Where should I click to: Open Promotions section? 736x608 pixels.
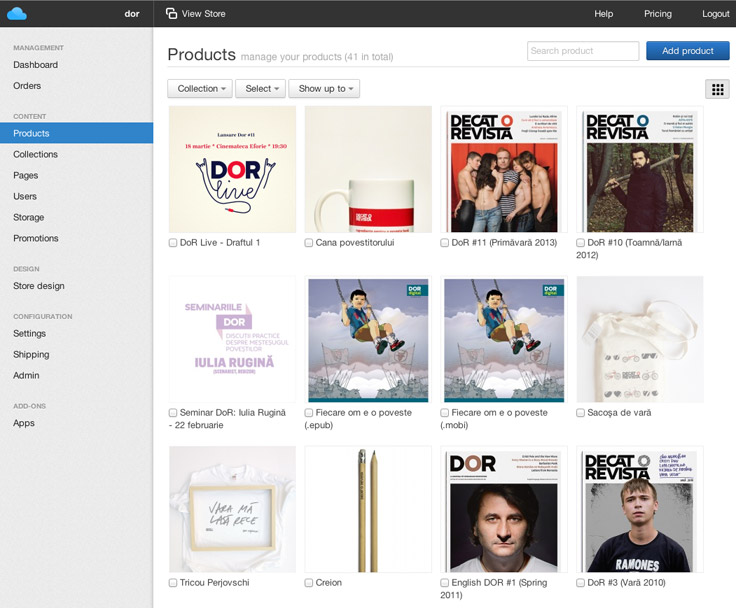pos(36,239)
